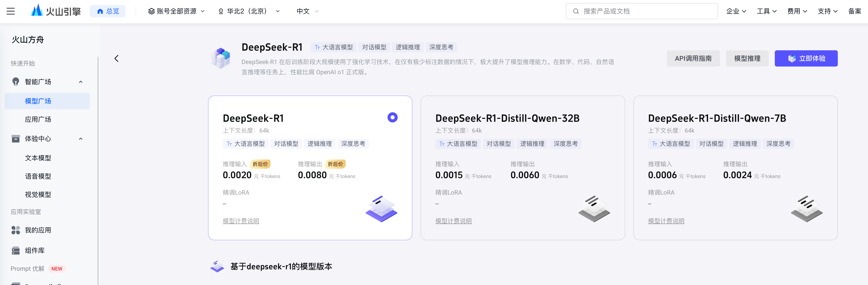Click 对话模型 tag in Qwen-32B card
The image size is (868, 285).
pyautogui.click(x=499, y=144)
